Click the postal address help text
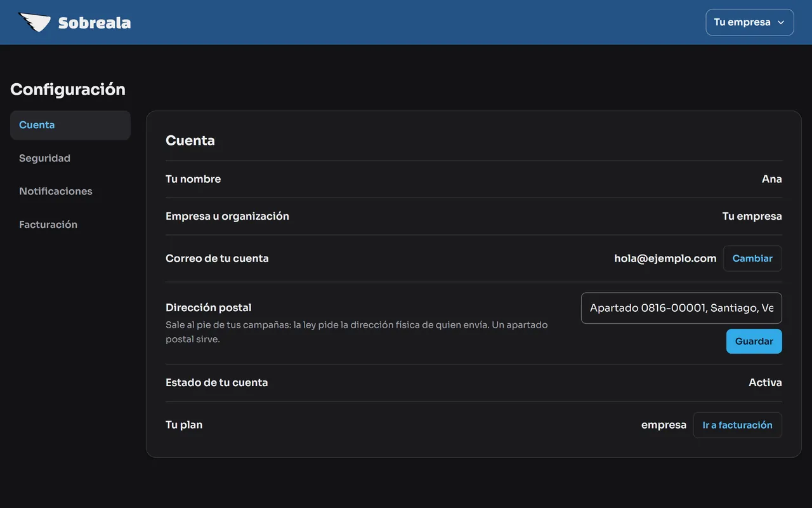 [x=357, y=332]
